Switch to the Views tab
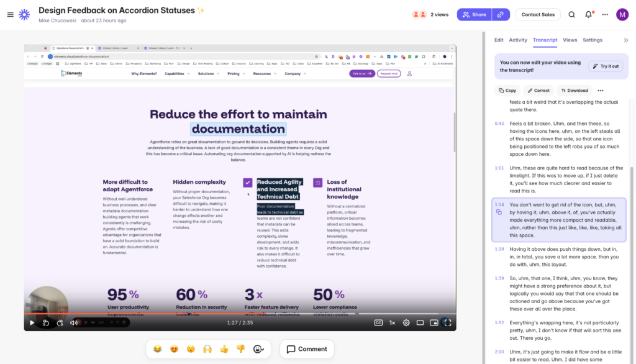The width and height of the screenshot is (636, 364). click(x=570, y=40)
